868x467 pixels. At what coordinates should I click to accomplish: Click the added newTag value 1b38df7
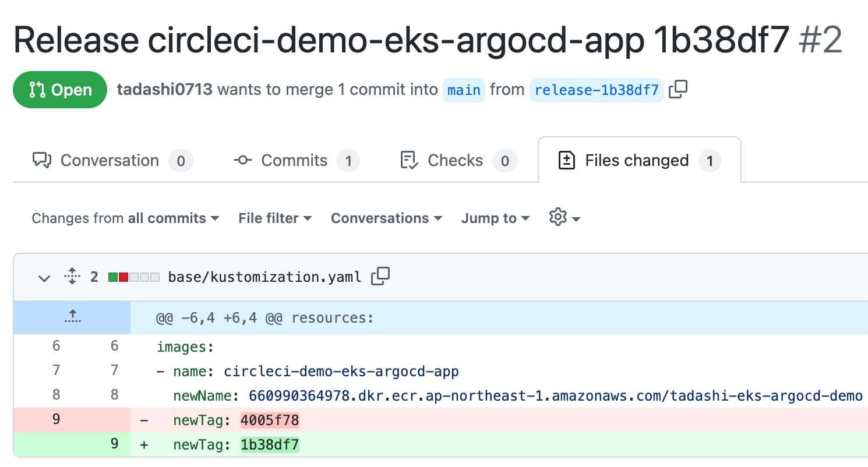tap(270, 445)
